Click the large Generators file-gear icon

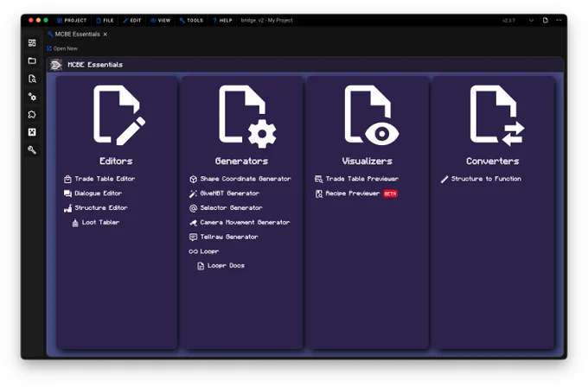[247, 116]
